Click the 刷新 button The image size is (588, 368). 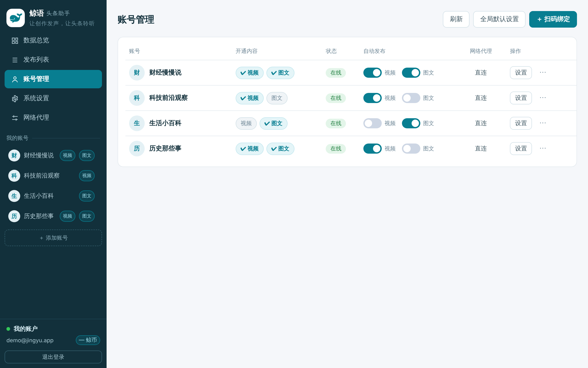(x=456, y=19)
